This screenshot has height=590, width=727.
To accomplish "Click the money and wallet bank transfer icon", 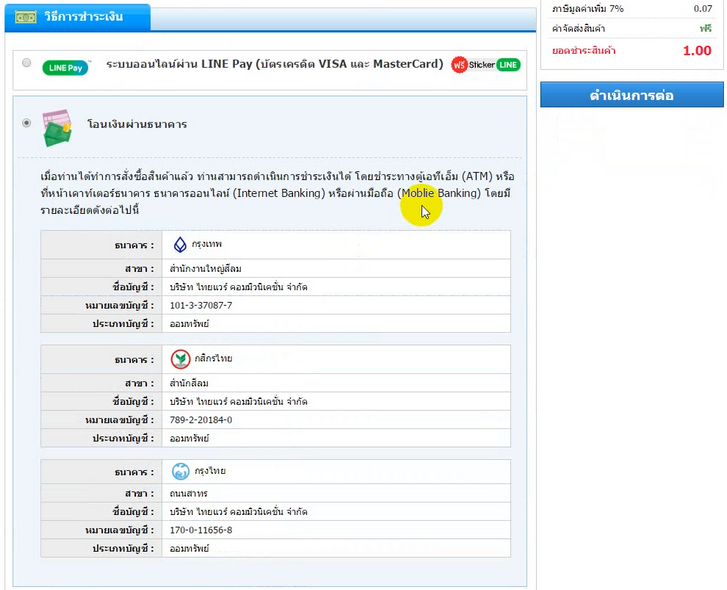I will point(57,128).
